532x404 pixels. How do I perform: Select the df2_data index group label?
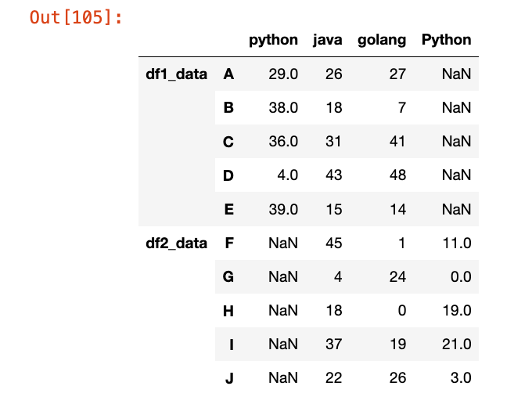(x=177, y=243)
